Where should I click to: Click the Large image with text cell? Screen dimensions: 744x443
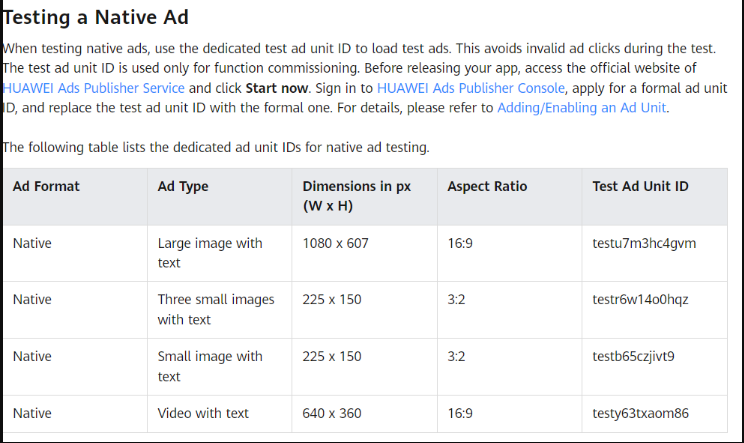[x=210, y=252]
